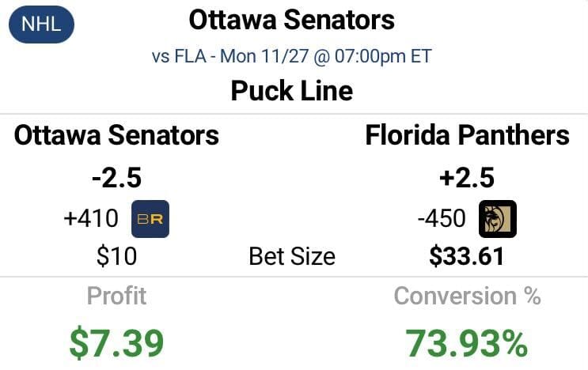Click the Bet Size label
The image size is (588, 370).
click(292, 256)
